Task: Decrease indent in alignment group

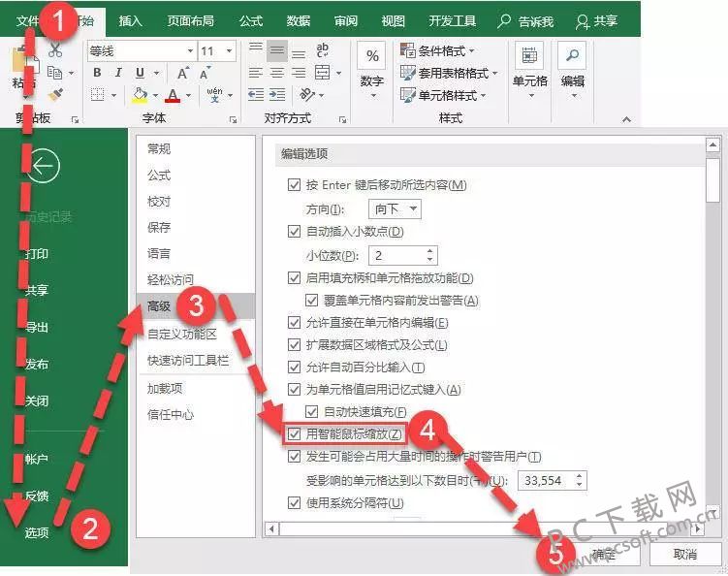Action: click(x=255, y=95)
